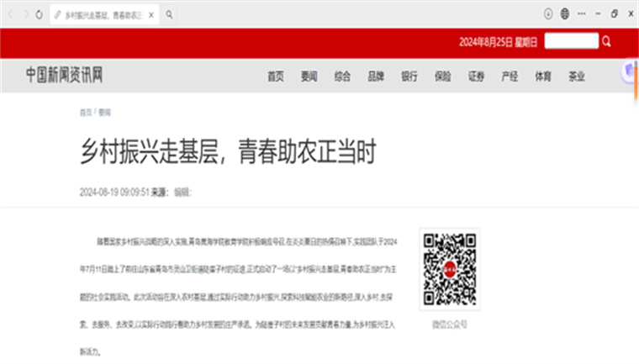Screen dimensions: 639x364
Task: Close the 乡村振兴走基层 tab
Action: 151,14
